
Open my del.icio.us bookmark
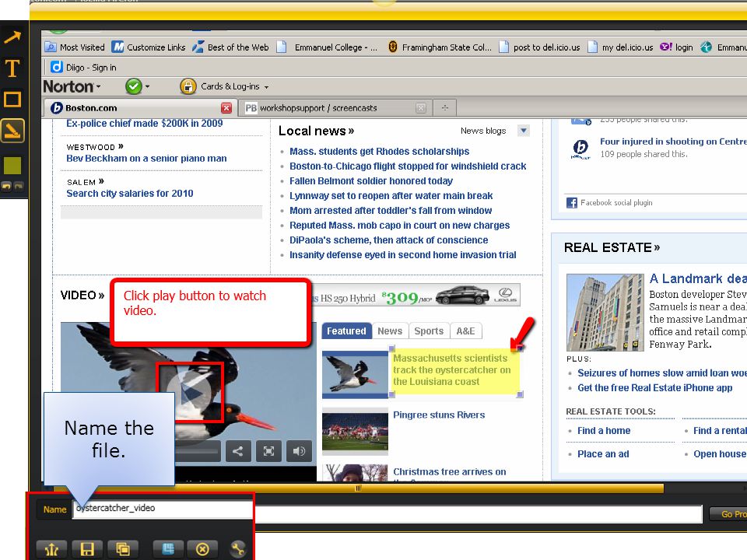tap(620, 47)
